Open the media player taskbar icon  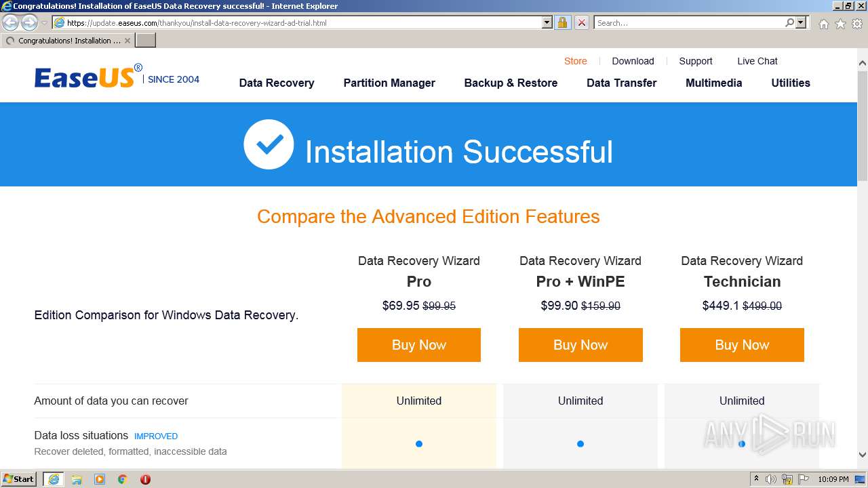(x=100, y=479)
